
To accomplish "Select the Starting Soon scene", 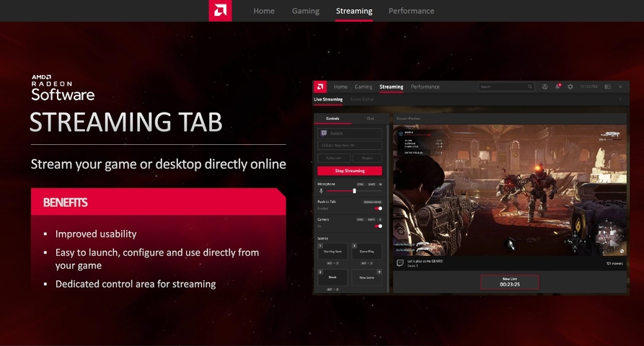I will coord(332,251).
